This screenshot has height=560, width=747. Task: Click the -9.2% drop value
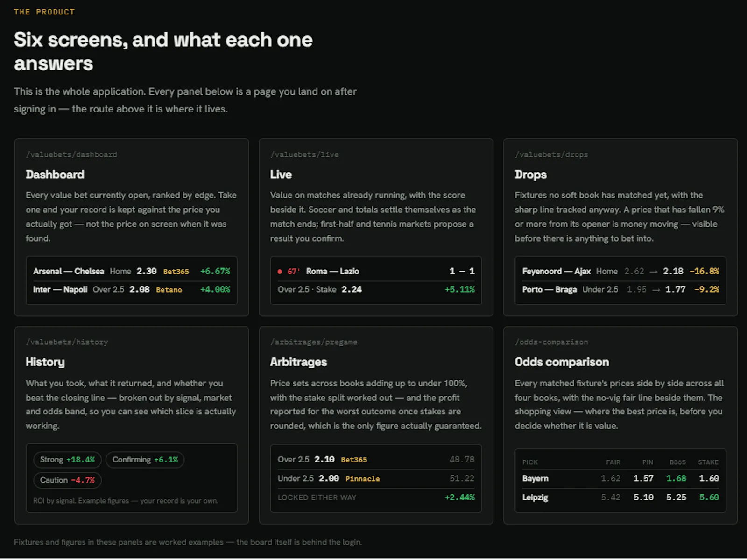(707, 289)
